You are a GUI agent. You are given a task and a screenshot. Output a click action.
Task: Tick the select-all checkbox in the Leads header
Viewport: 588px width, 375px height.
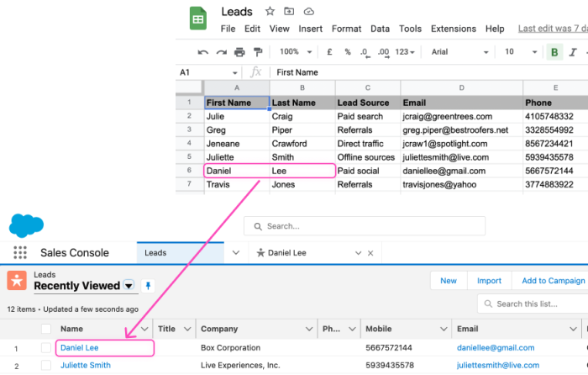click(46, 329)
